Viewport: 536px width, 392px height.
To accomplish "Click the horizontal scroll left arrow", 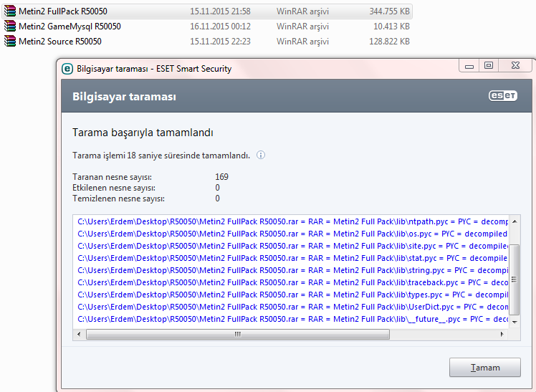I will (79, 334).
